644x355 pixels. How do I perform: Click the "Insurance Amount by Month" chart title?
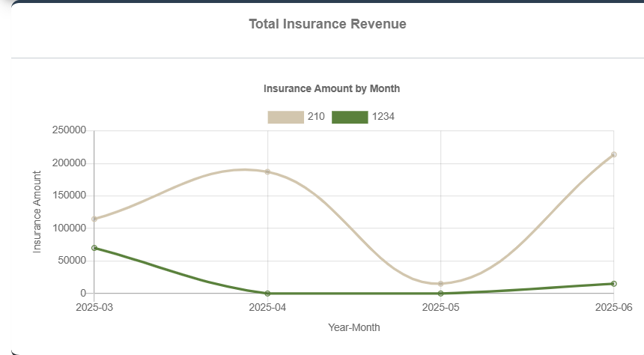coord(332,88)
